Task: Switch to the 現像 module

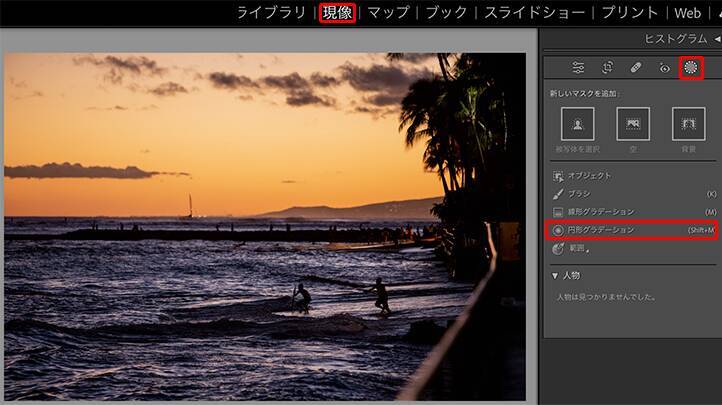Action: coord(337,13)
